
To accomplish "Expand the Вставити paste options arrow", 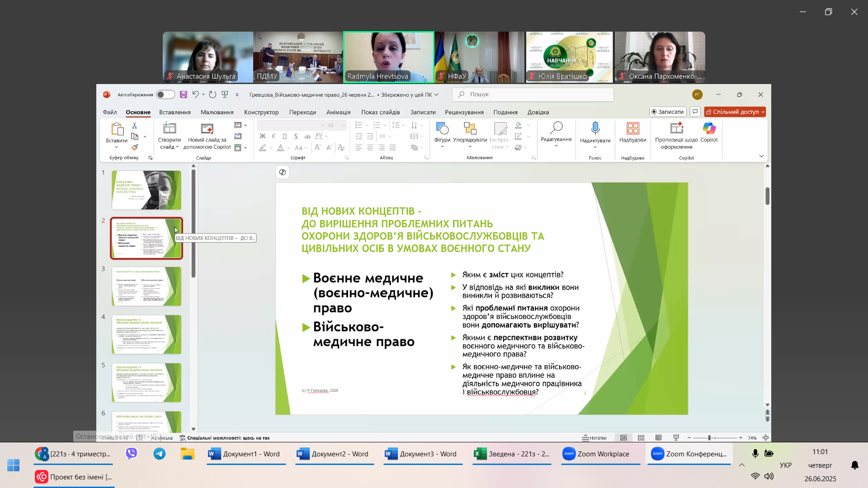I will click(x=116, y=147).
